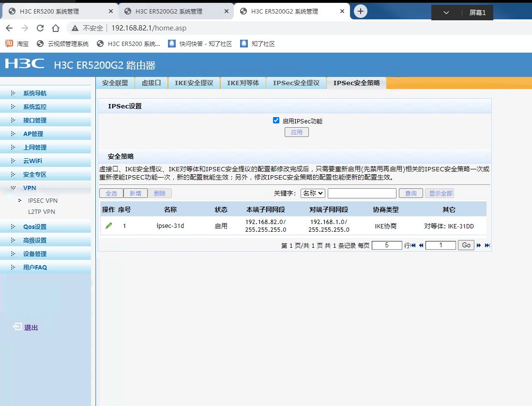
Task: Click the keyword search input field
Action: (362, 193)
